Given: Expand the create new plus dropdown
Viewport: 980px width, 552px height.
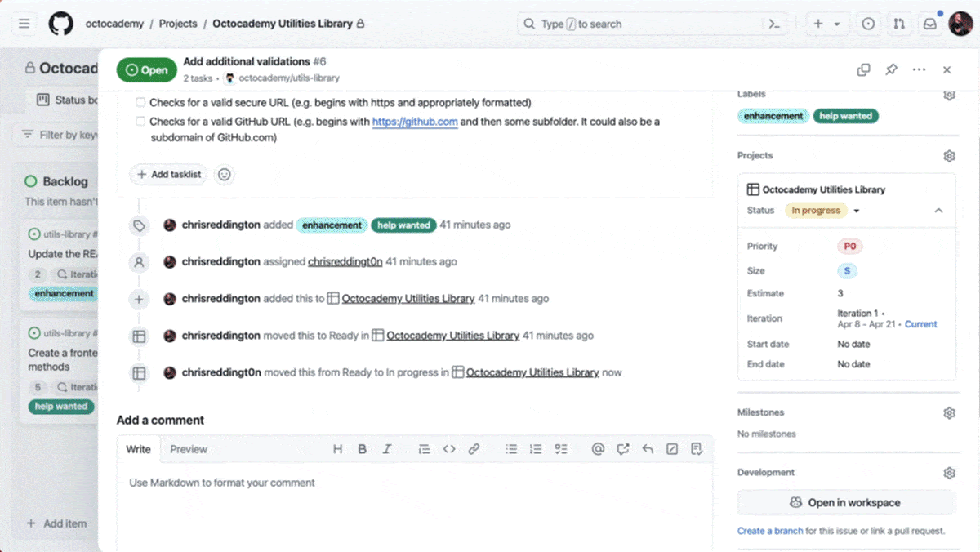Looking at the screenshot, I should pos(826,24).
